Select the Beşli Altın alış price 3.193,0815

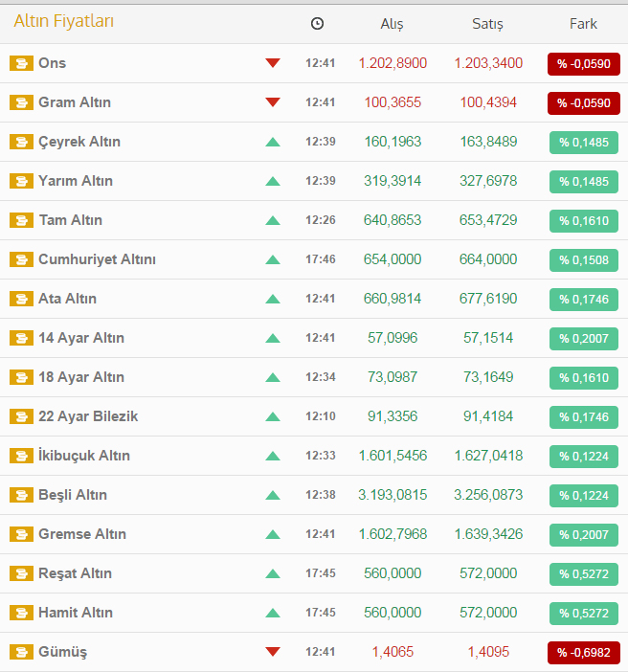[392, 495]
